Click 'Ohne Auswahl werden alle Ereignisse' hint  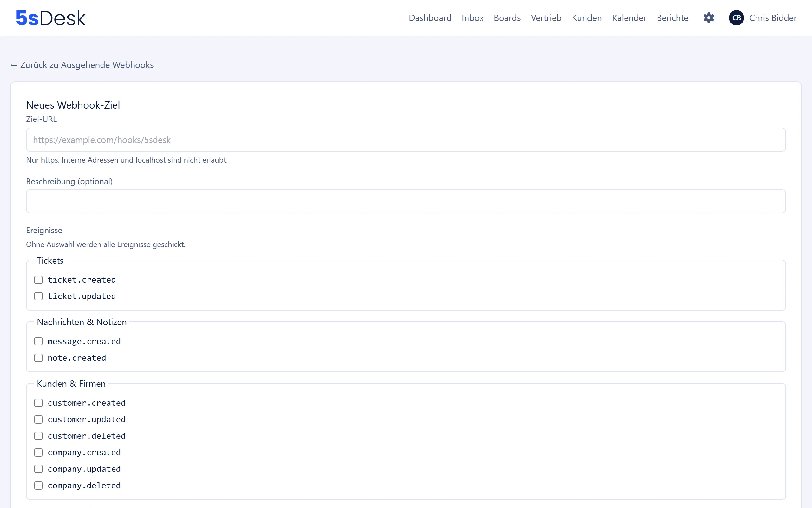pos(106,244)
